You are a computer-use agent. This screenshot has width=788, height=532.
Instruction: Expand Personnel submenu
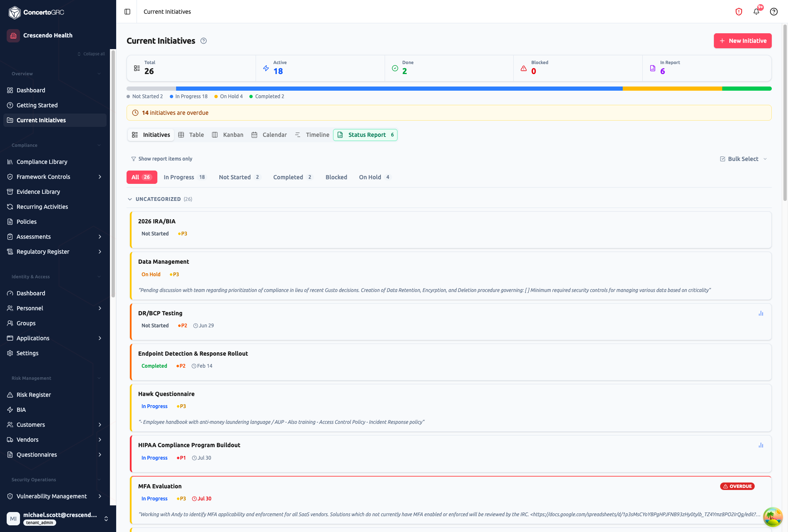point(100,308)
